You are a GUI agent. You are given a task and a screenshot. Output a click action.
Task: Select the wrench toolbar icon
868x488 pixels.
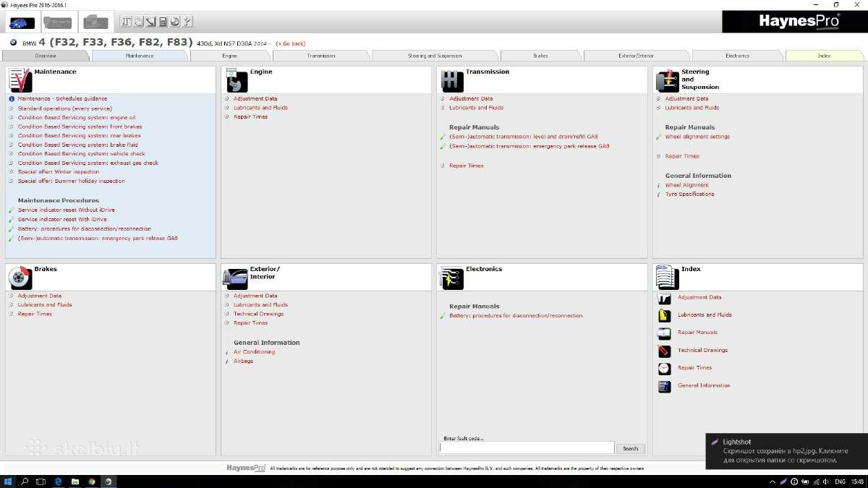click(x=151, y=22)
